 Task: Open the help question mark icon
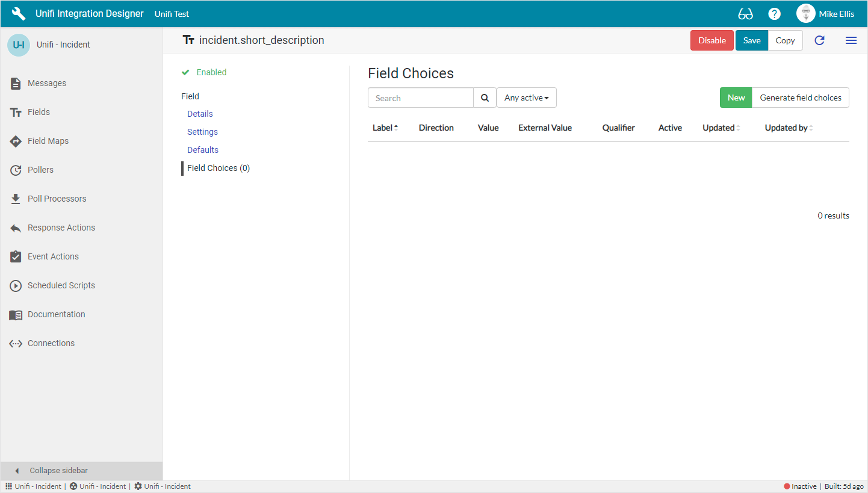tap(775, 14)
